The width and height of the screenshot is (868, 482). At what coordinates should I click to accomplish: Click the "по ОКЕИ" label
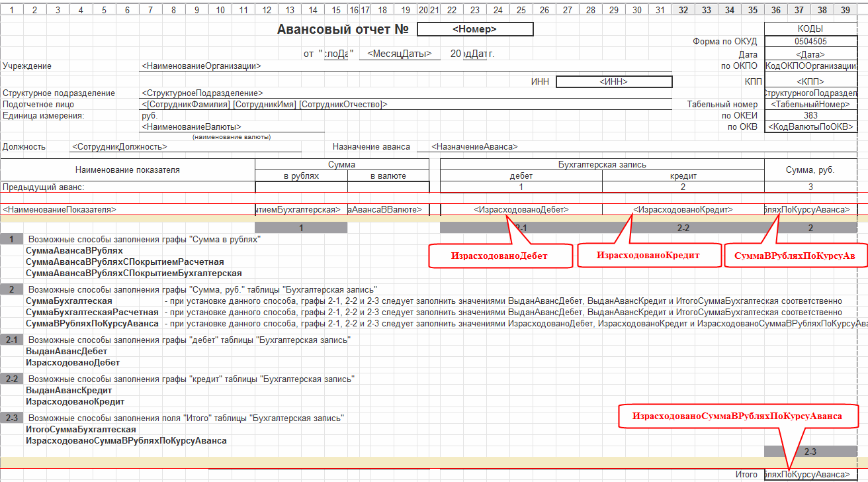point(740,115)
